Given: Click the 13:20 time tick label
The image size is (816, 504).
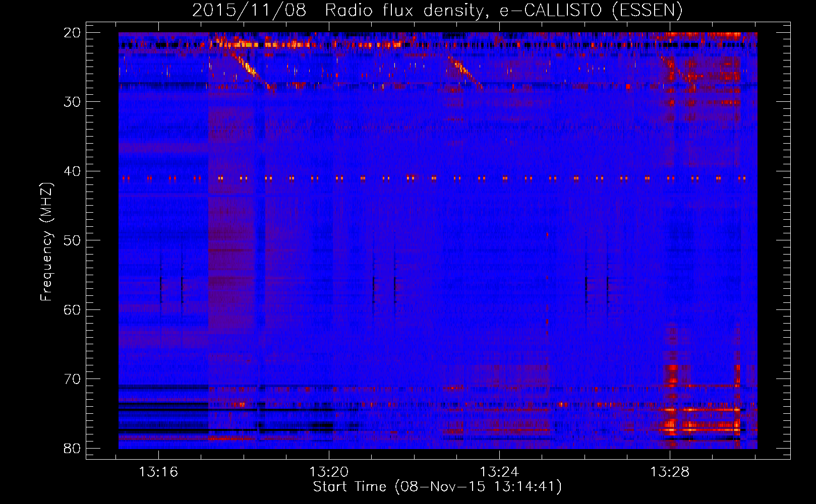Looking at the screenshot, I should pyautogui.click(x=329, y=472).
